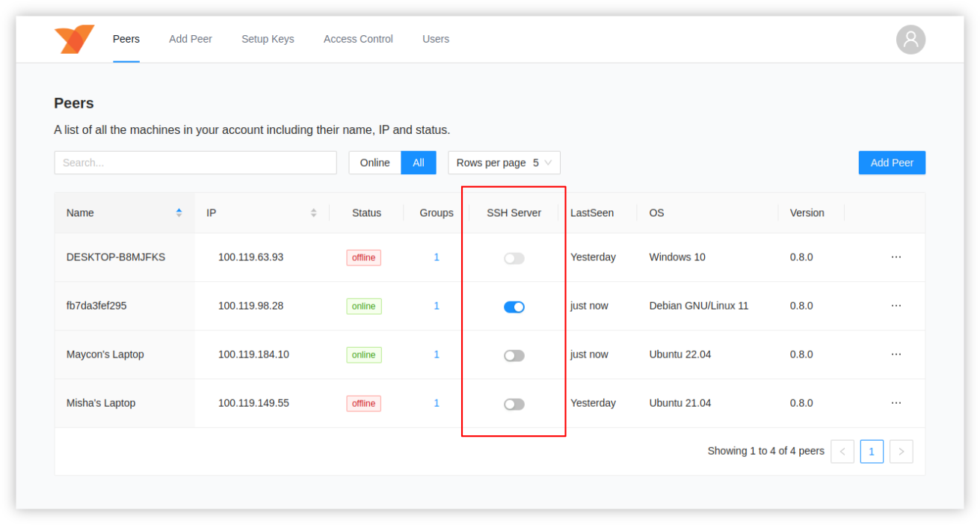Click the NetBird orange logo
Screen dimensions: 980x525
74,39
